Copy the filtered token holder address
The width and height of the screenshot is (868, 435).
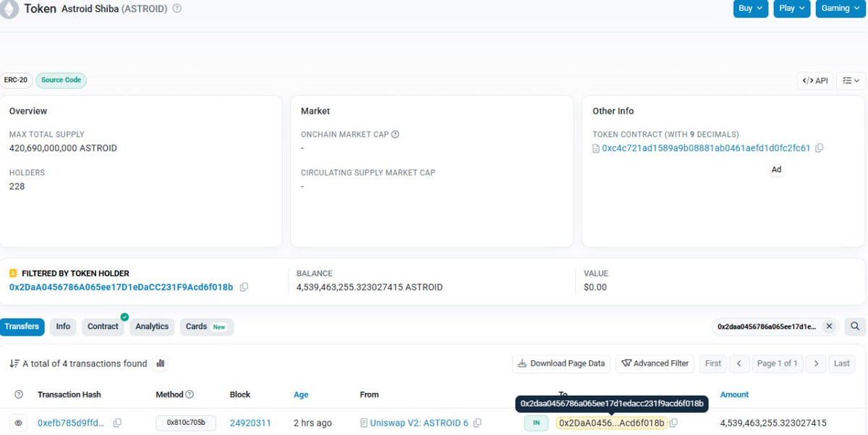pyautogui.click(x=244, y=287)
